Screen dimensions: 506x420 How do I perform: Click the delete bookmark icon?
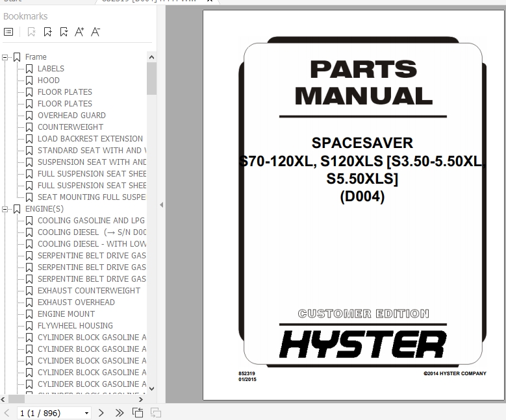pyautogui.click(x=31, y=32)
